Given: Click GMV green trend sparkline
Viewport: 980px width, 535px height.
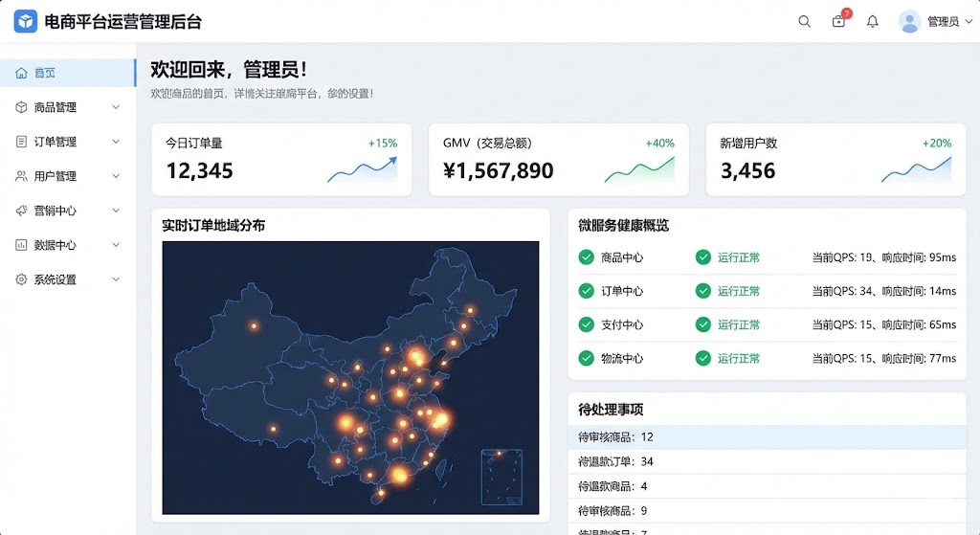Looking at the screenshot, I should click(639, 169).
